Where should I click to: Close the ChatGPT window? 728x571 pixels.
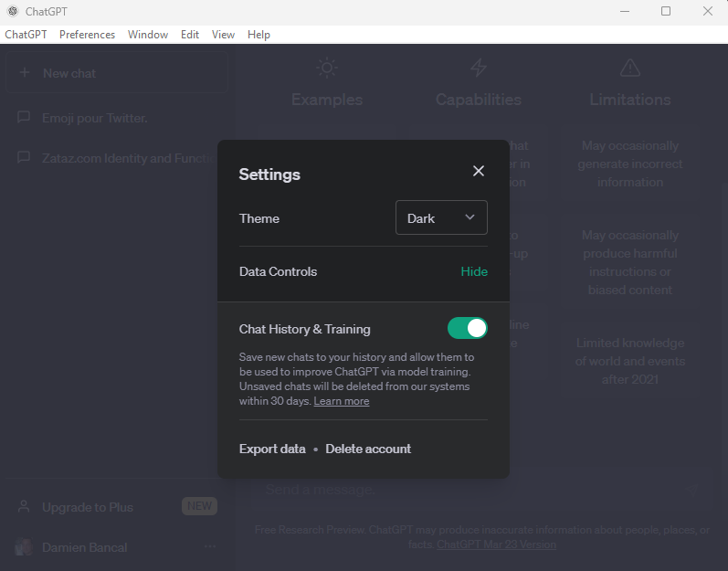coord(708,11)
